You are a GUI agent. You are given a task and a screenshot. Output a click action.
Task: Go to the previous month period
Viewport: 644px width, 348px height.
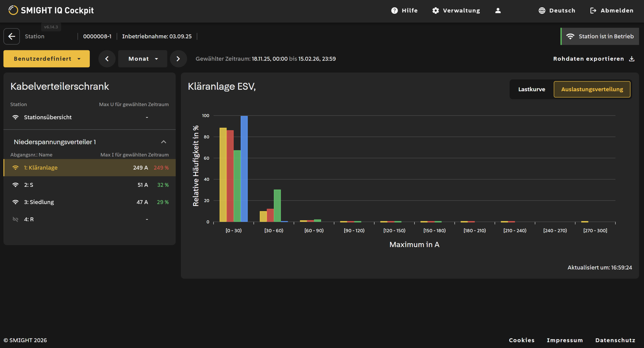[107, 59]
